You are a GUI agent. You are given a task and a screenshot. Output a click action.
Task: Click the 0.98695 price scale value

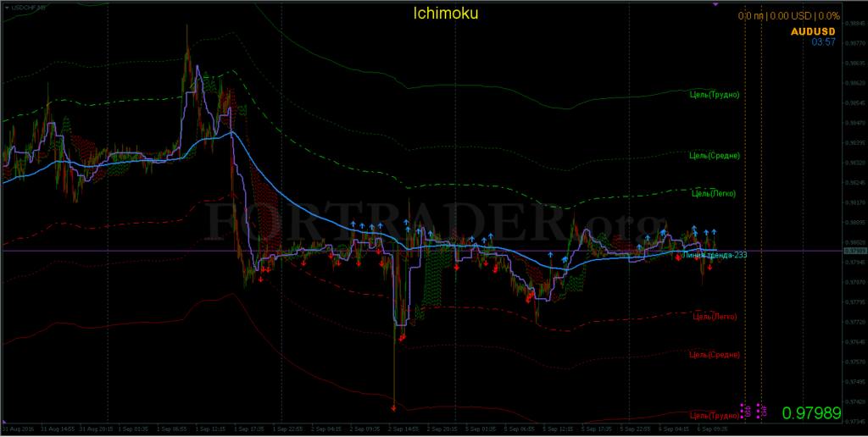855,63
